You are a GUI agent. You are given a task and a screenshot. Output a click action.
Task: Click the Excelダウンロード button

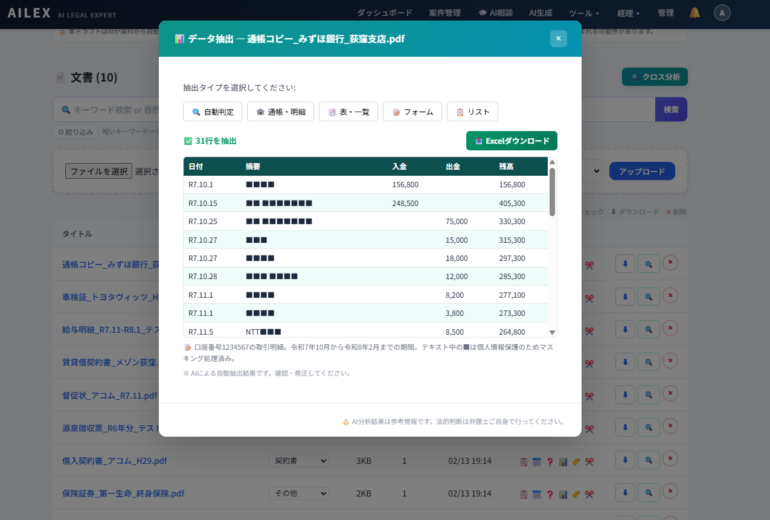coord(511,141)
